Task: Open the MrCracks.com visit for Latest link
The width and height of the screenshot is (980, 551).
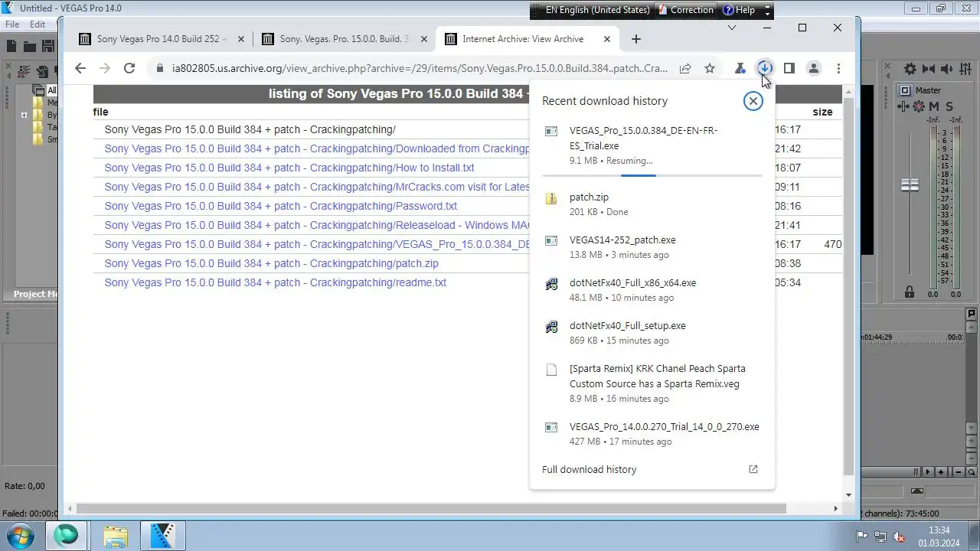Action: coord(317,187)
